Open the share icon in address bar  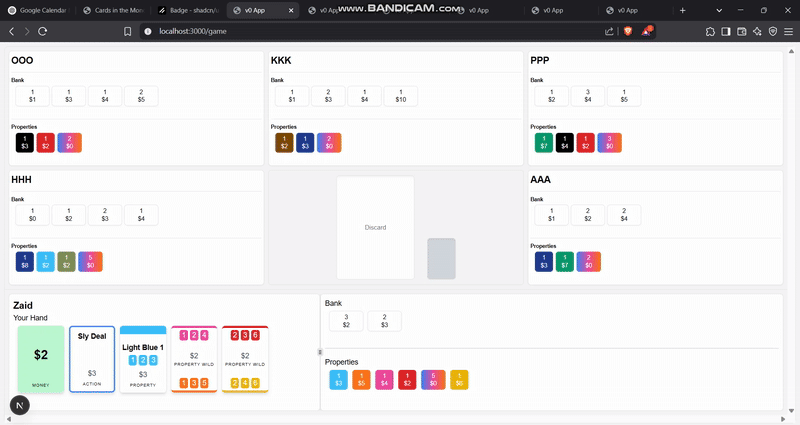point(609,31)
